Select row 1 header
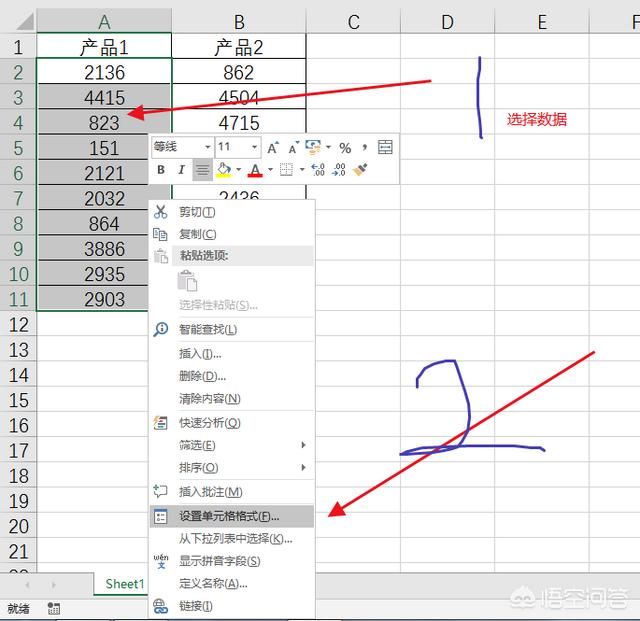Screen dimensions: 640x621 [x=18, y=47]
